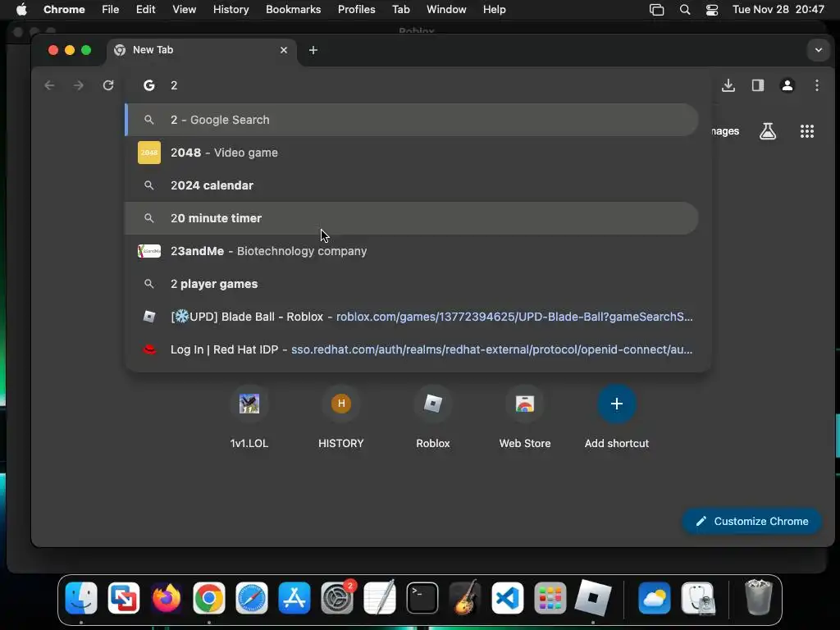The height and width of the screenshot is (630, 840).
Task: Open the Edit menu
Action: [145, 9]
